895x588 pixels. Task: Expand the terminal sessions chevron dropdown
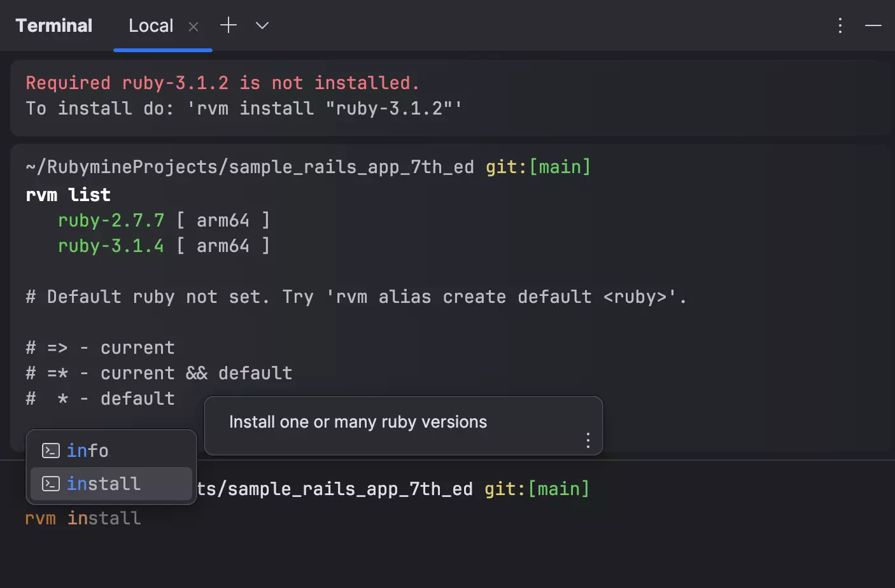point(262,25)
